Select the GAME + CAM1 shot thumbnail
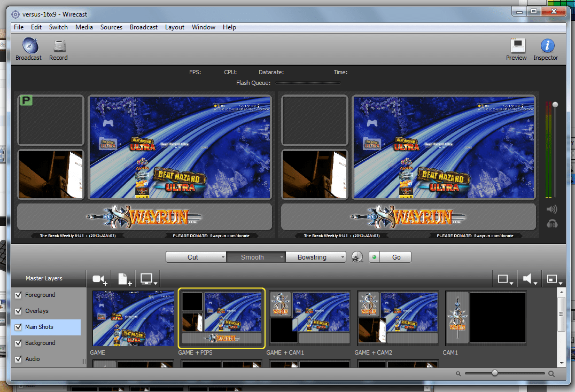575x392 pixels. point(309,318)
